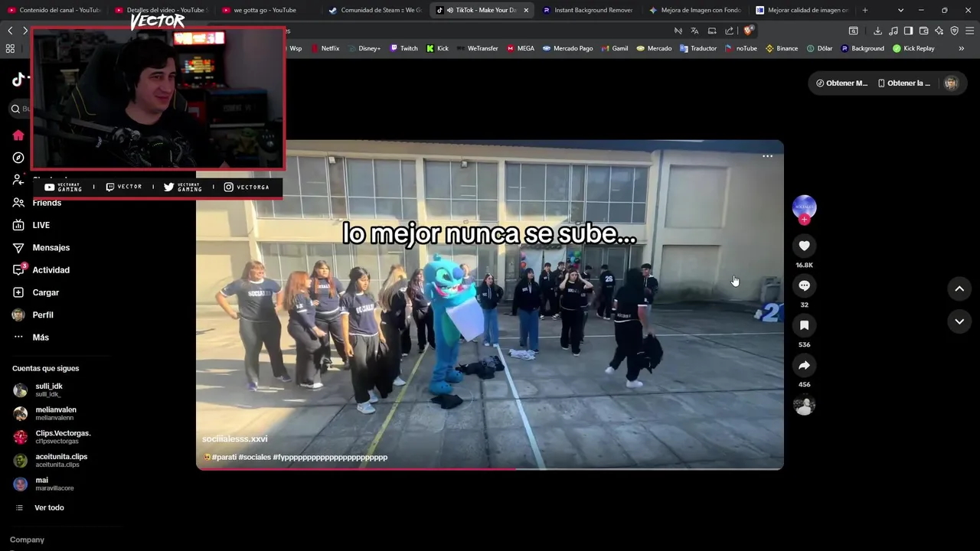Go to previous video with up chevron
The height and width of the screenshot is (551, 980).
pyautogui.click(x=959, y=289)
